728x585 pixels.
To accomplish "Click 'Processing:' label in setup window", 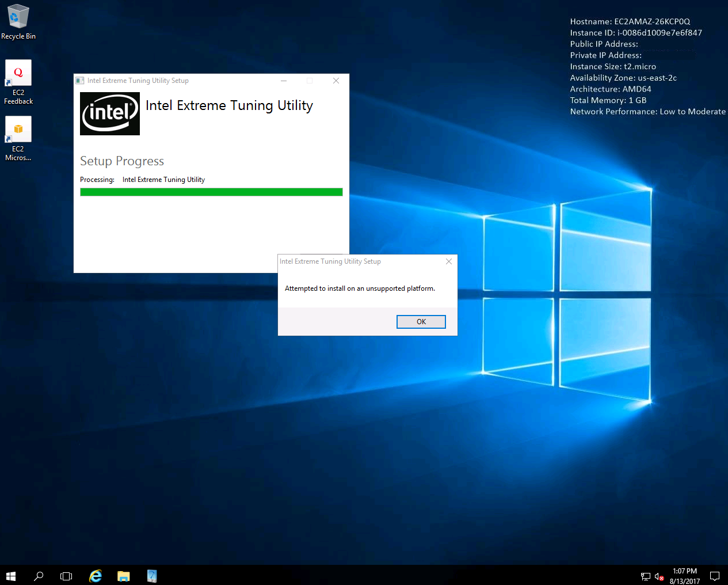I will pyautogui.click(x=97, y=180).
